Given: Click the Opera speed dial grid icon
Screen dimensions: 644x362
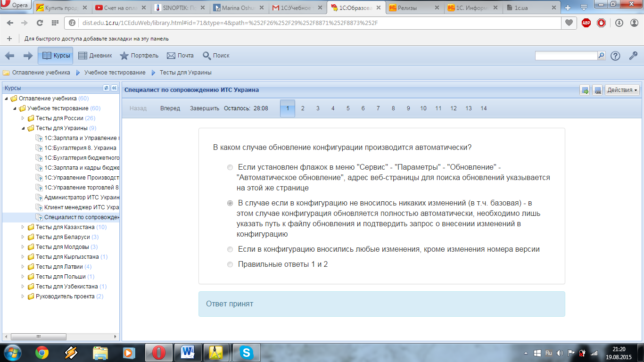Looking at the screenshot, I should coord(55,23).
